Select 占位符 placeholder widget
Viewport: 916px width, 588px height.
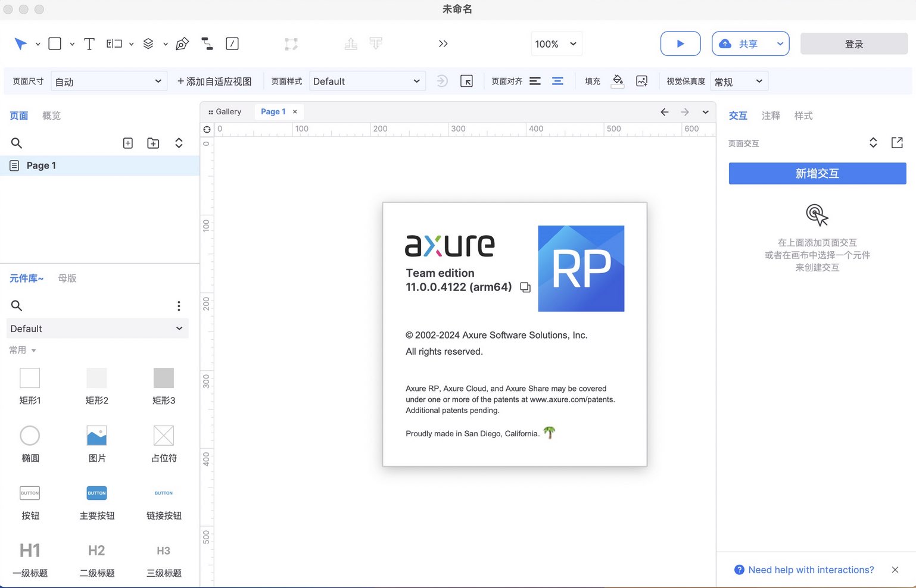(x=164, y=444)
